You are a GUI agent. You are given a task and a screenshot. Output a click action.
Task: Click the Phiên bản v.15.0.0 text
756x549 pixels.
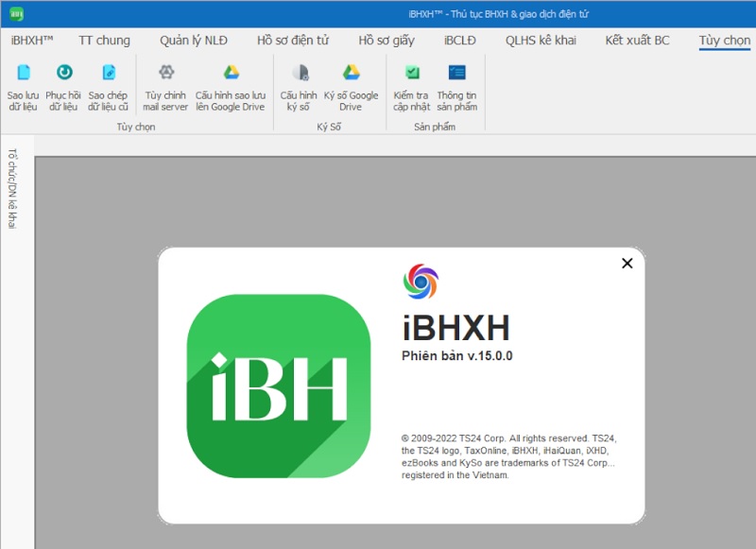point(457,355)
